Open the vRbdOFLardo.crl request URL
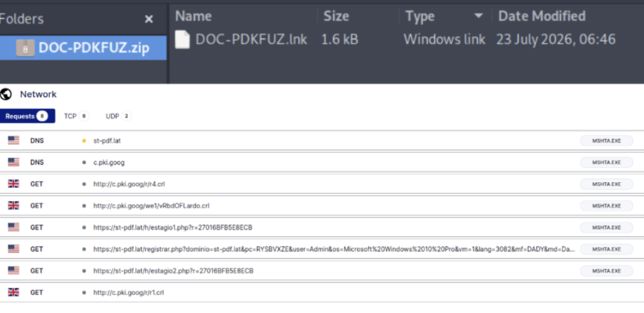 pos(151,206)
